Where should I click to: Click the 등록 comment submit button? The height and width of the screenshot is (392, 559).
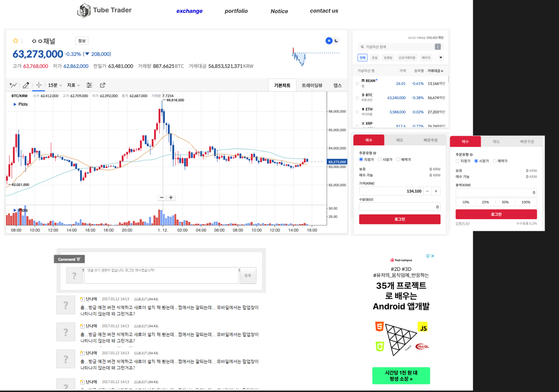click(x=248, y=276)
